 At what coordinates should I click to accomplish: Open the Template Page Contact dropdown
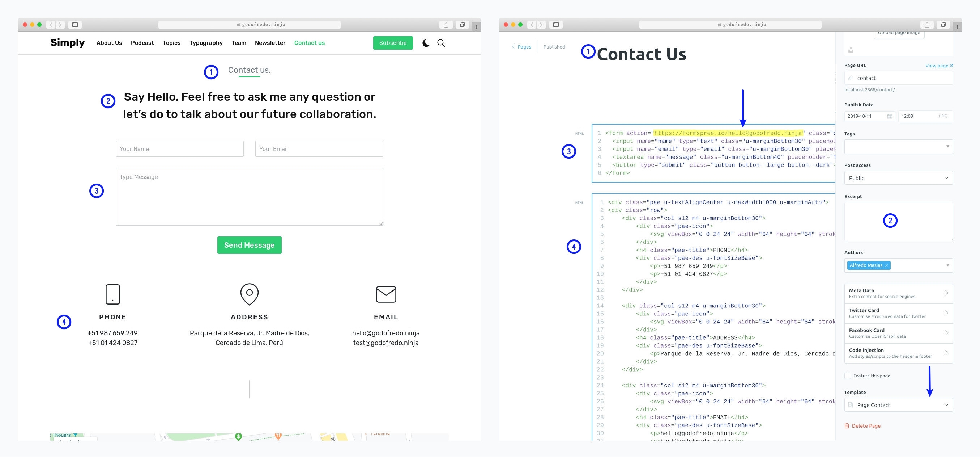898,405
